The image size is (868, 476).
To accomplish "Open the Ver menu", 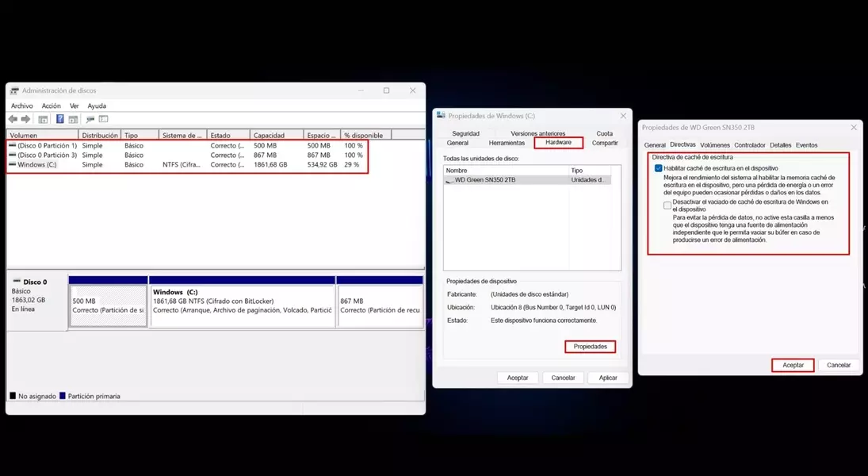I will point(75,106).
